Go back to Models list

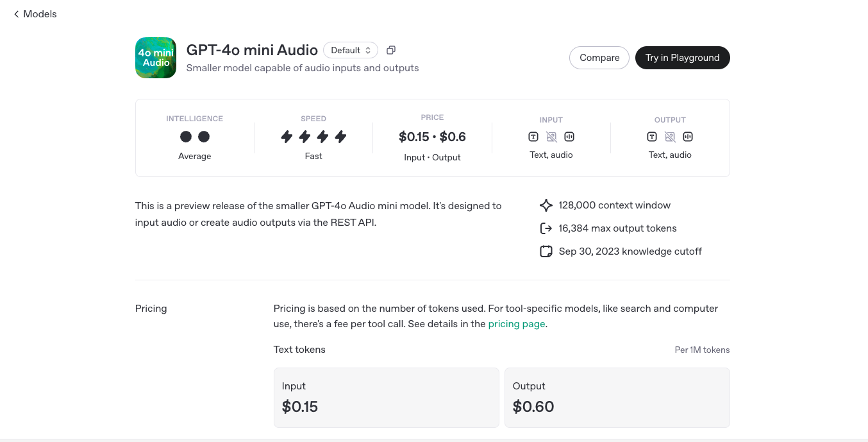(x=35, y=14)
